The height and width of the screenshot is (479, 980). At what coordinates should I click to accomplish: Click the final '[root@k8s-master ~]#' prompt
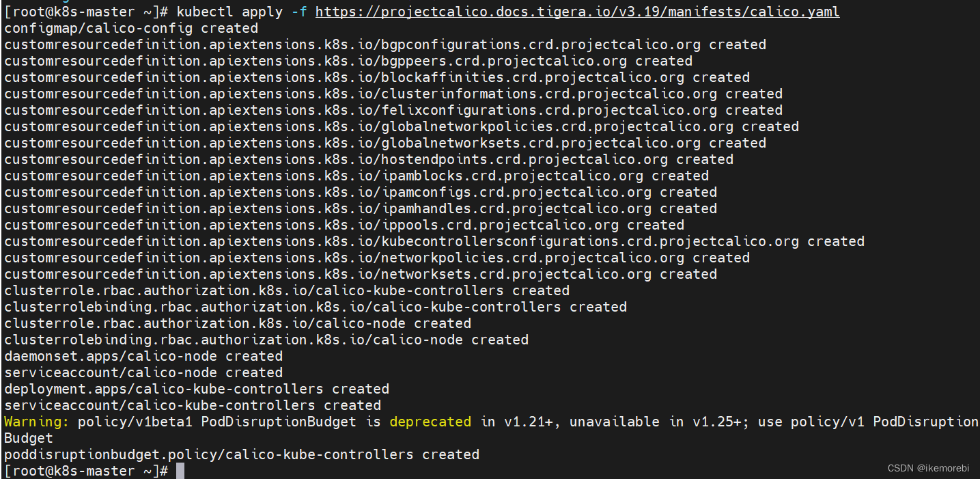click(86, 471)
